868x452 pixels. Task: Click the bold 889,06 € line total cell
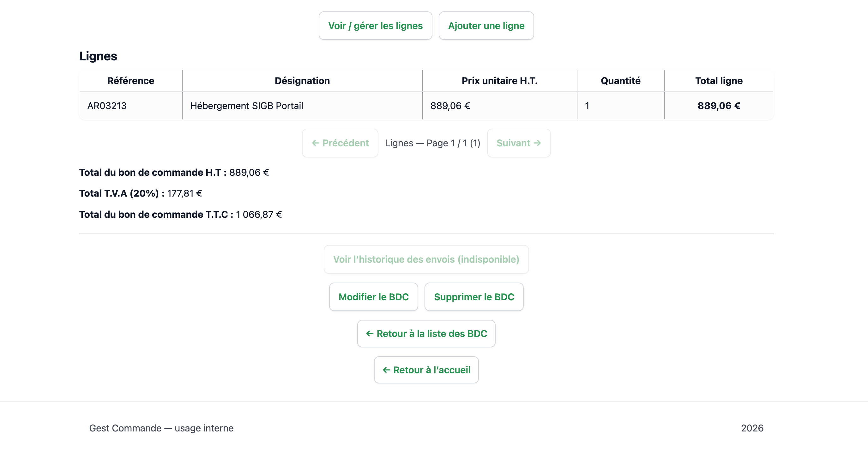tap(719, 106)
